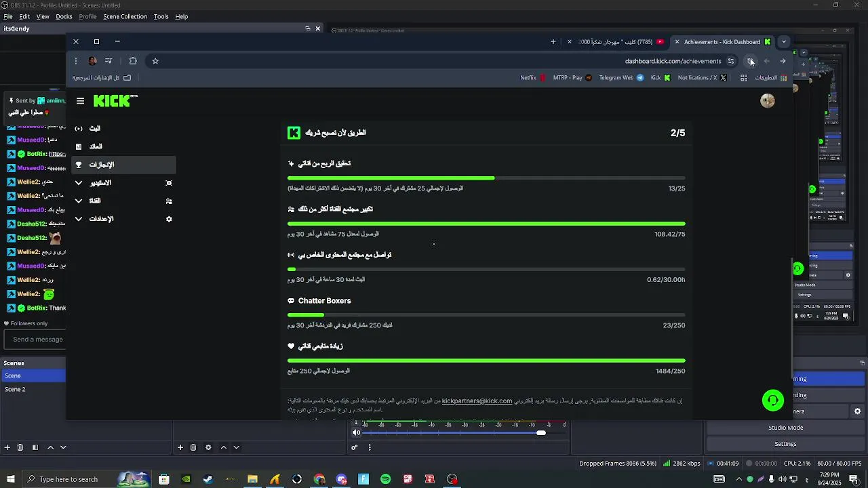The width and height of the screenshot is (868, 488).
Task: Click the 13/25 subscribers progress bar
Action: (x=486, y=178)
